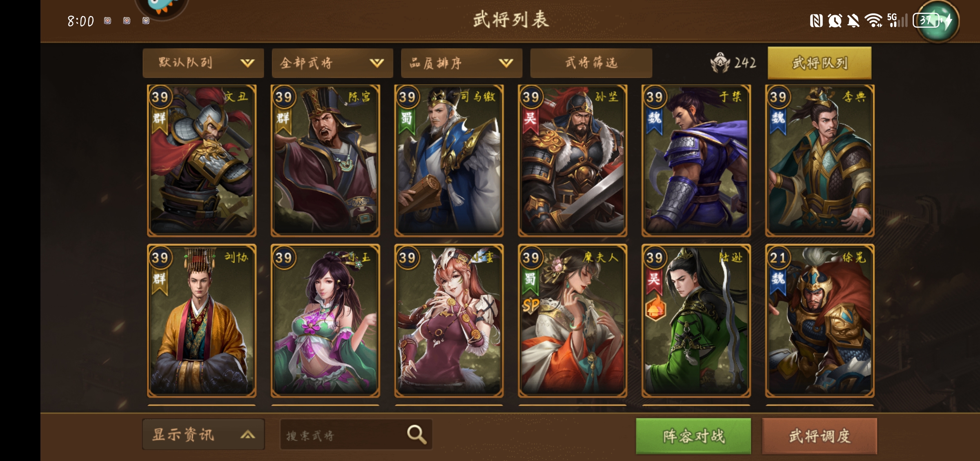The width and height of the screenshot is (980, 461).
Task: Tap the Wi-Fi status bar icon
Action: click(x=873, y=20)
